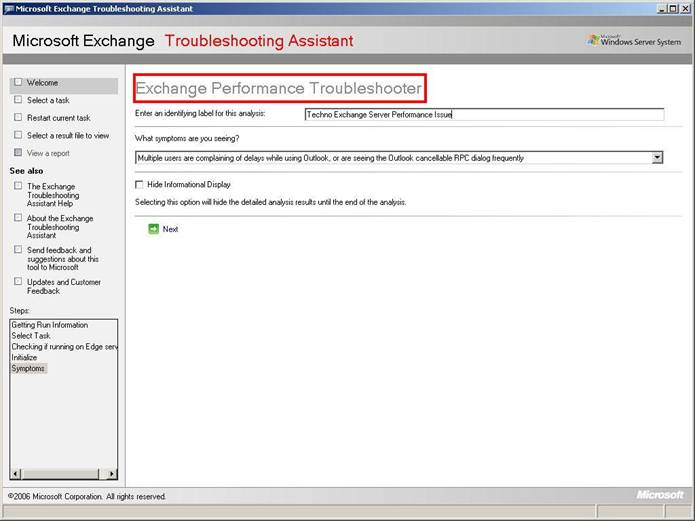Image resolution: width=695 pixels, height=521 pixels.
Task: Click bullet icon beside Select a result file
Action: [18, 135]
